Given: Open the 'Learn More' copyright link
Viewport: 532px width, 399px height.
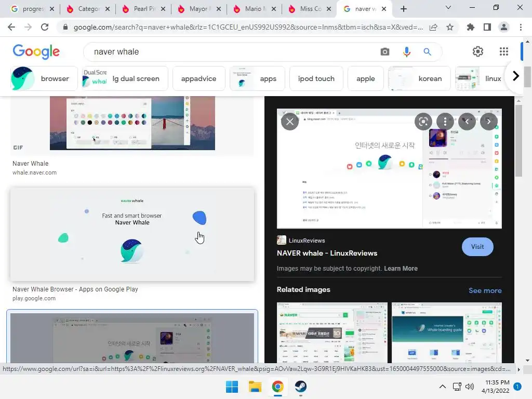Looking at the screenshot, I should click(x=401, y=269).
